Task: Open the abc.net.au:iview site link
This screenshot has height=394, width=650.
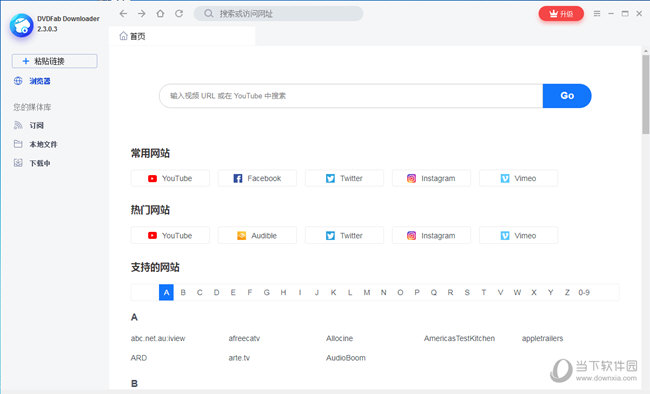Action: (x=158, y=338)
